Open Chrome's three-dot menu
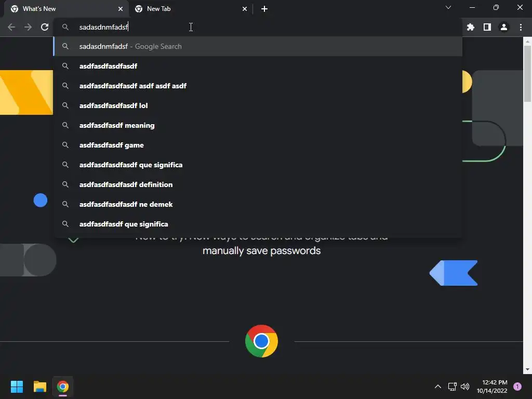 pyautogui.click(x=521, y=27)
